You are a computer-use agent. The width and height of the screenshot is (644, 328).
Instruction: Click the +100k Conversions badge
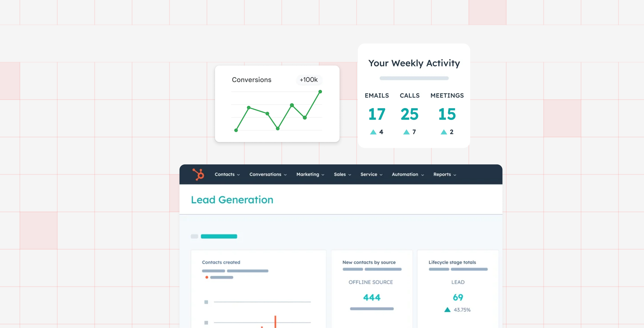tap(309, 80)
